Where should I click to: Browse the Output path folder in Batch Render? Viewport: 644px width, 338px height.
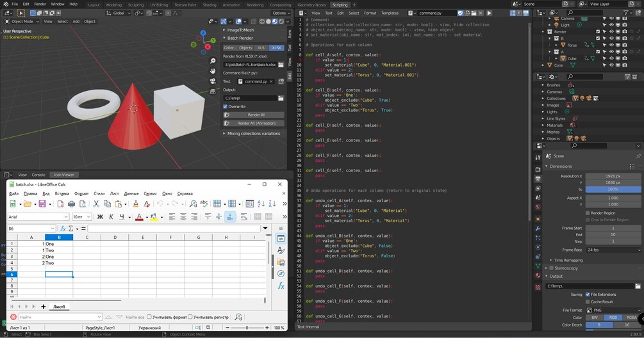tap(281, 98)
